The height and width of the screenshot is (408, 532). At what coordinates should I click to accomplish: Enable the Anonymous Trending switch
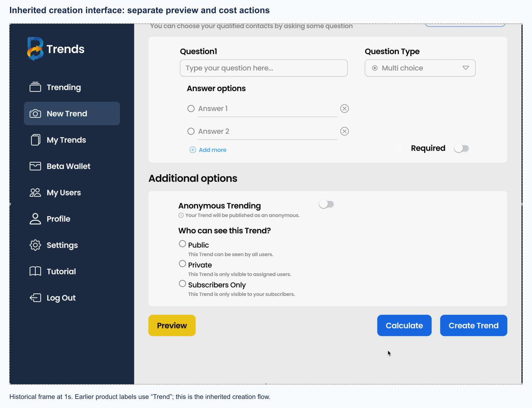[326, 204]
